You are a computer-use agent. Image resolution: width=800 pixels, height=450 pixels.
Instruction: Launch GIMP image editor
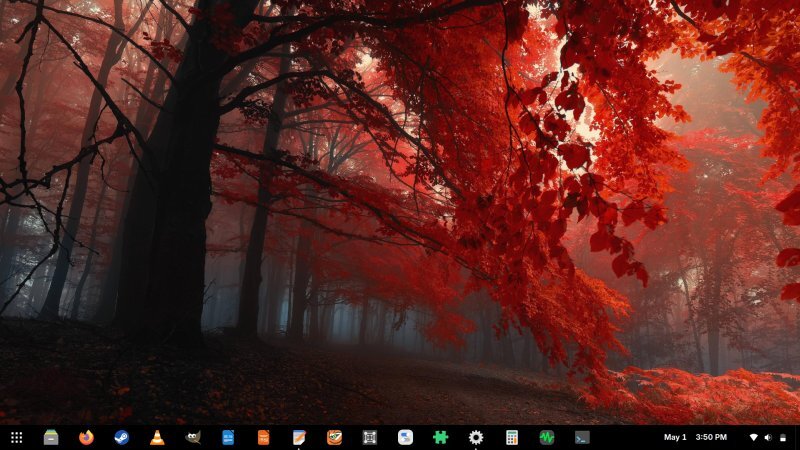[192, 437]
